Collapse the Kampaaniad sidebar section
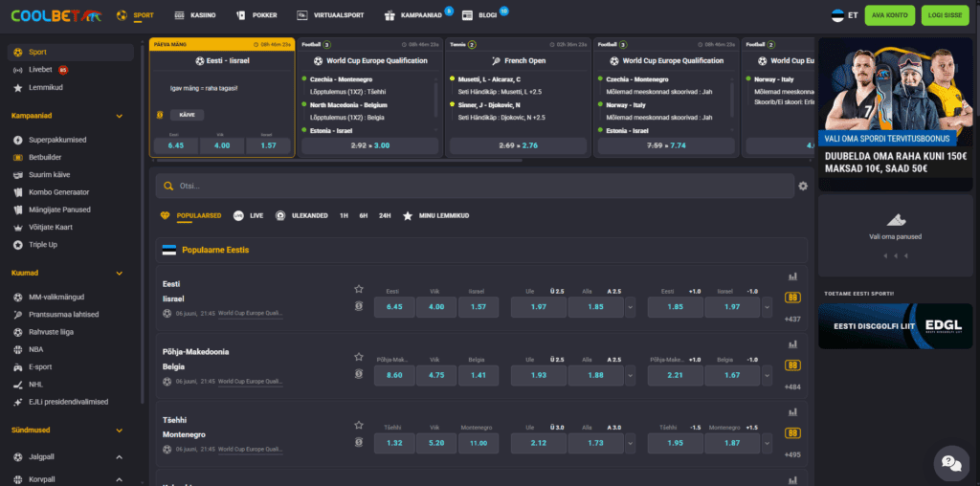 120,116
